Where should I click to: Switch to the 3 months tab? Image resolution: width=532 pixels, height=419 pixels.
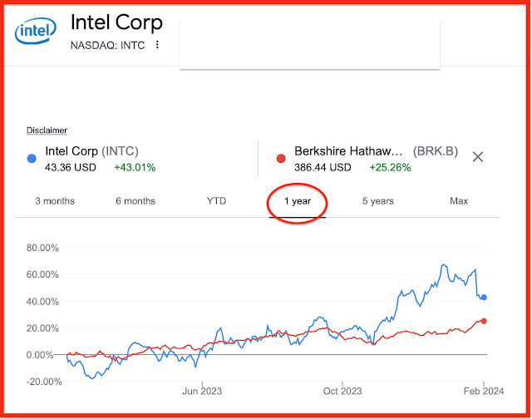point(55,201)
